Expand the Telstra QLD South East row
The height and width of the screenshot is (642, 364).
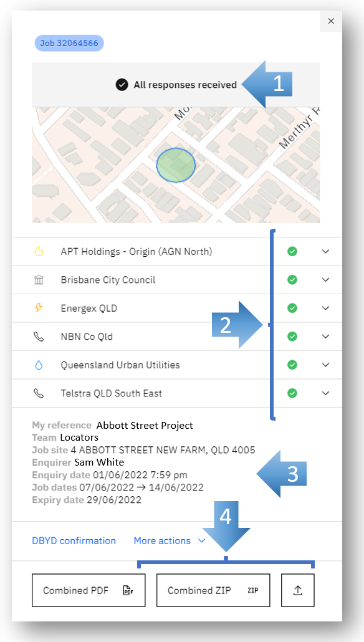click(325, 393)
